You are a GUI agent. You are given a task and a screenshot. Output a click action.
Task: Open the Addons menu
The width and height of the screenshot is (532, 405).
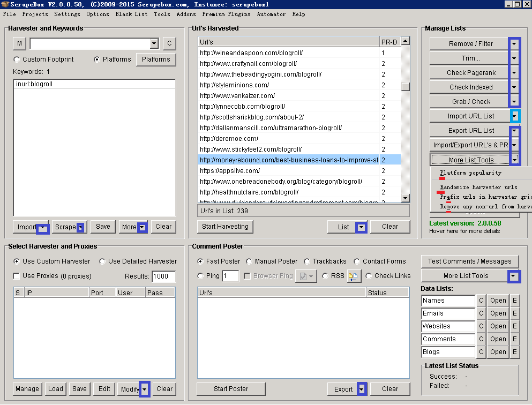(x=186, y=14)
